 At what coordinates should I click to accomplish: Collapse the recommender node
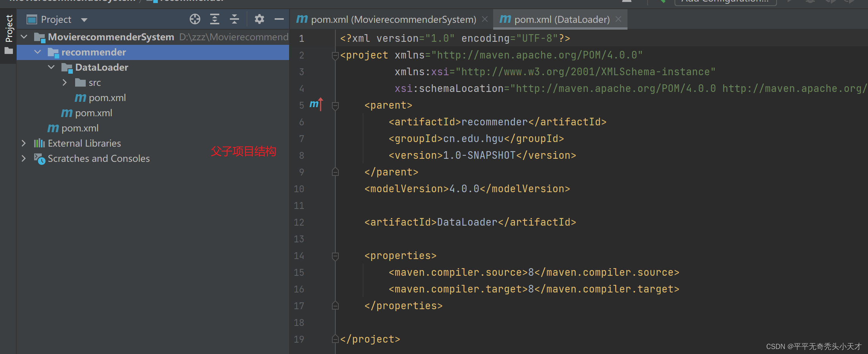click(x=37, y=52)
